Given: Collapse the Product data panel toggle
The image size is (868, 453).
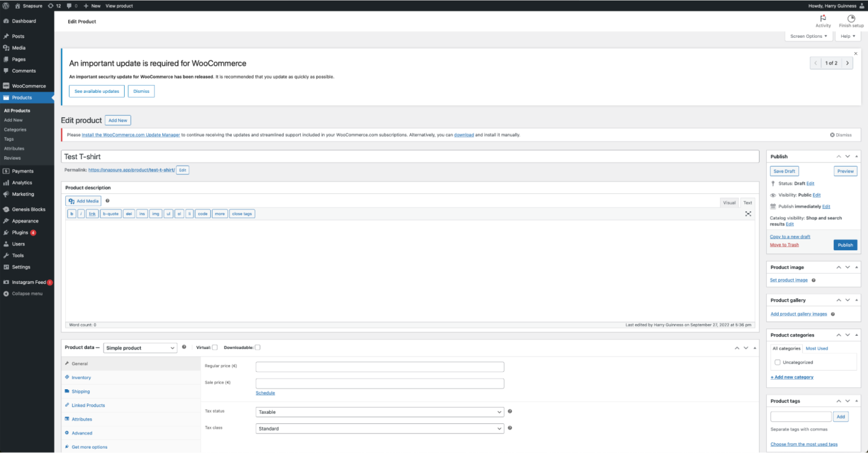Looking at the screenshot, I should [755, 348].
